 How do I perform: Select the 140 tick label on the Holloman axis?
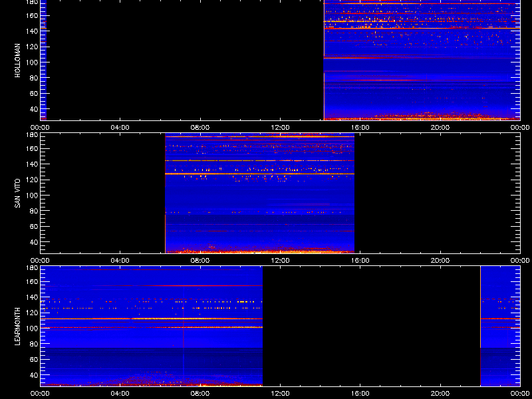31,31
